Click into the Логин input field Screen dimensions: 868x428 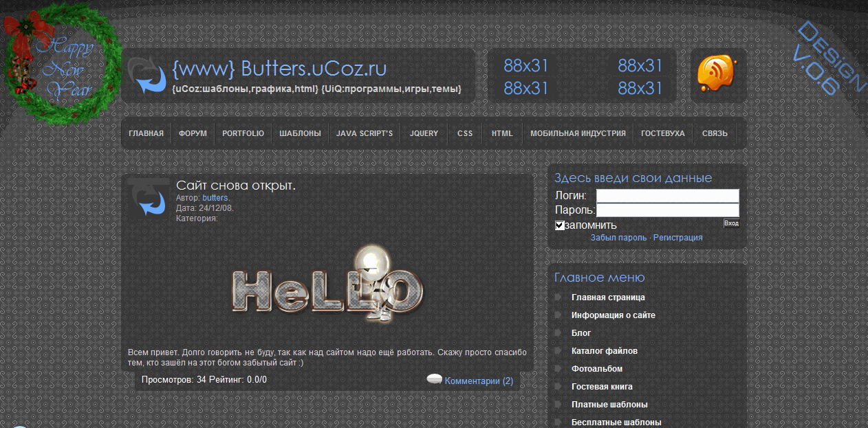pos(668,196)
